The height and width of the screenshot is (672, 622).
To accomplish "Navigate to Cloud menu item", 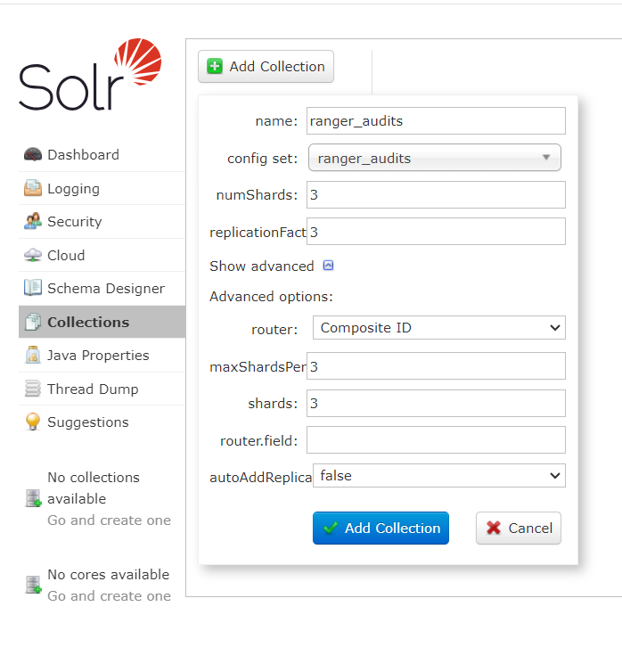I will coord(102,256).
